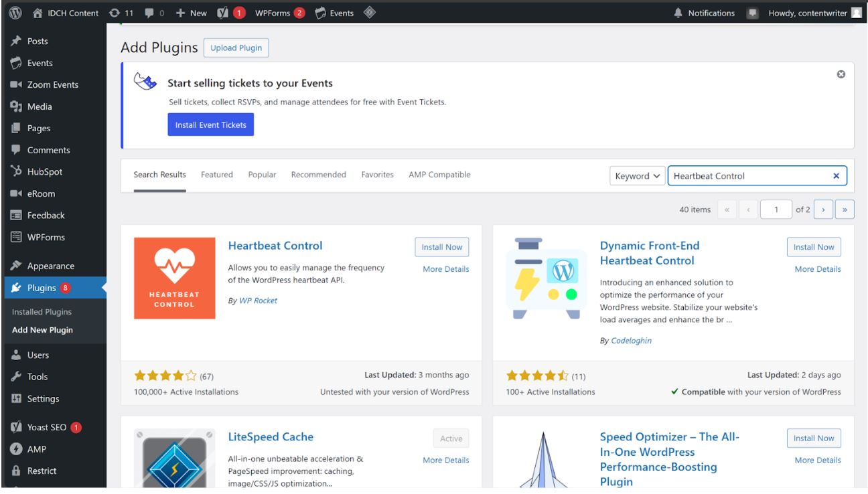The height and width of the screenshot is (494, 868).
Task: View More Details for LiteSpeed Cache
Action: 446,460
